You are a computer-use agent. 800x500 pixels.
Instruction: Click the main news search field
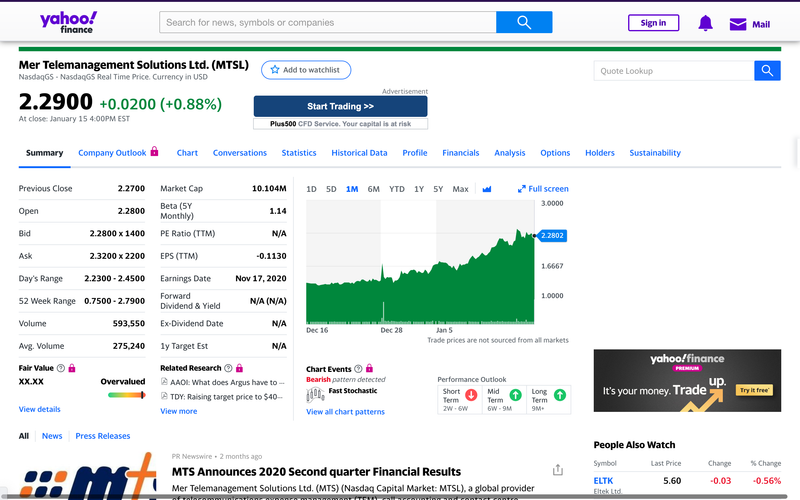tap(328, 22)
